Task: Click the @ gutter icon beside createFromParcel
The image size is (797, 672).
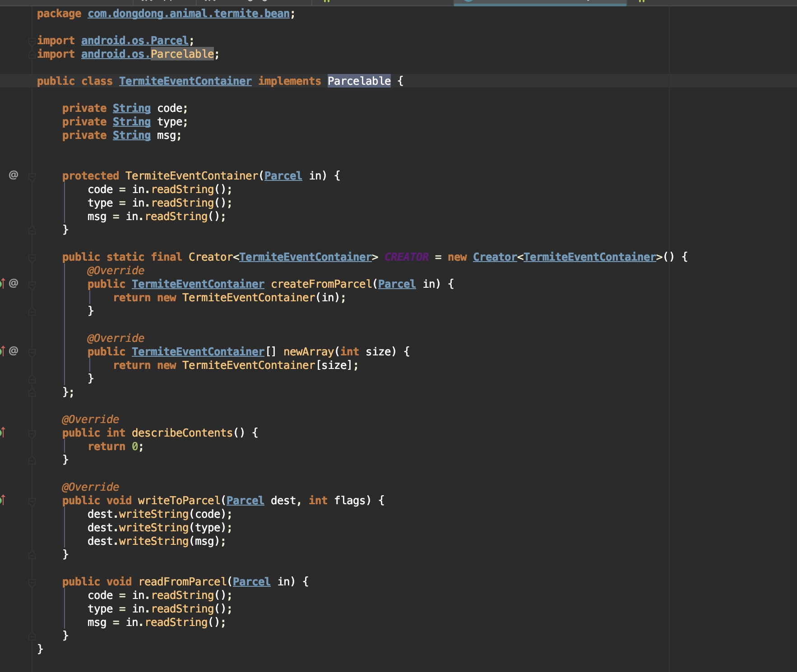Action: click(14, 283)
